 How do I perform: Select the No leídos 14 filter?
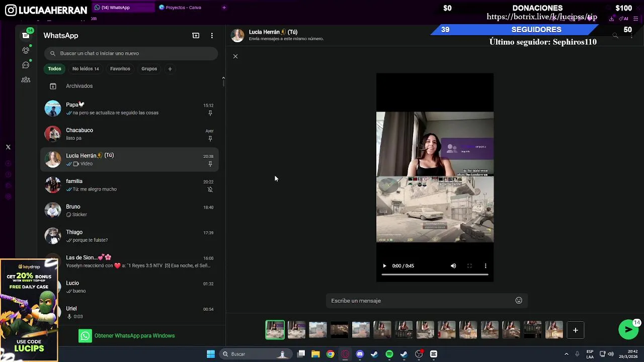(x=86, y=69)
